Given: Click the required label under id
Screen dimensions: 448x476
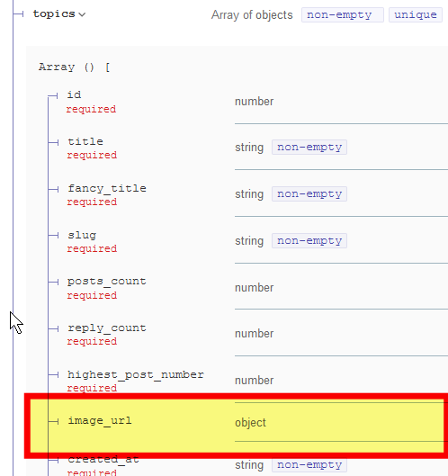Looking at the screenshot, I should pyautogui.click(x=91, y=109).
